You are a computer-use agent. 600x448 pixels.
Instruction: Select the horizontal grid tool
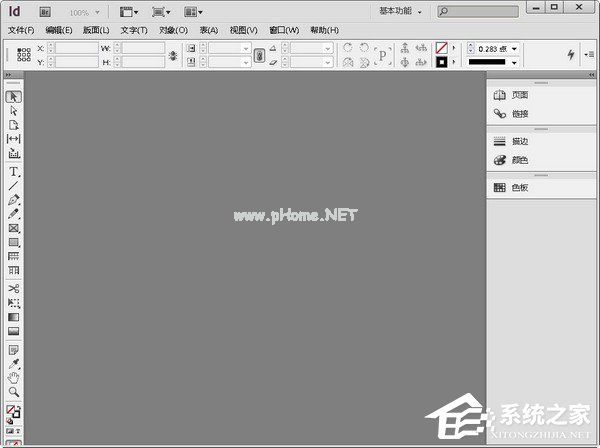tap(13, 256)
